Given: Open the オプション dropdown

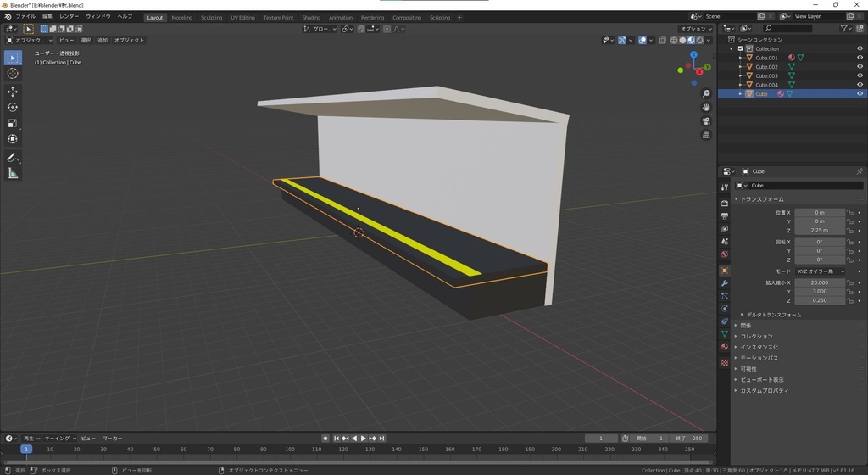Looking at the screenshot, I should coord(696,29).
